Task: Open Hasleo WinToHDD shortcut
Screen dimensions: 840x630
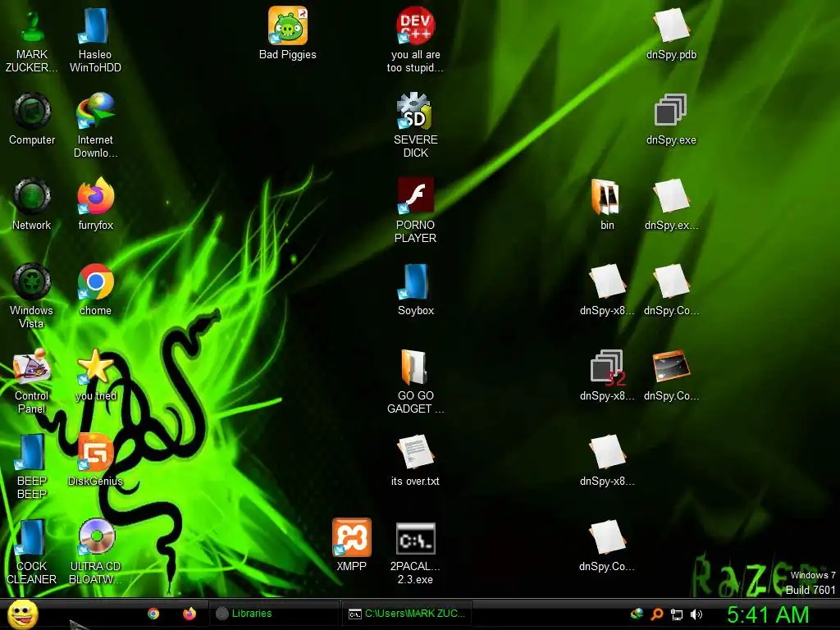Action: pos(95,40)
